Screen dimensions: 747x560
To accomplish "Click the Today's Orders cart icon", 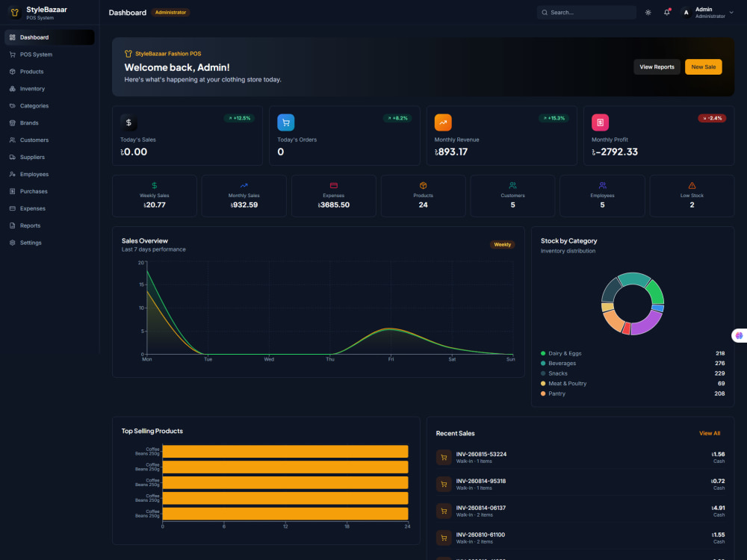I will point(286,122).
